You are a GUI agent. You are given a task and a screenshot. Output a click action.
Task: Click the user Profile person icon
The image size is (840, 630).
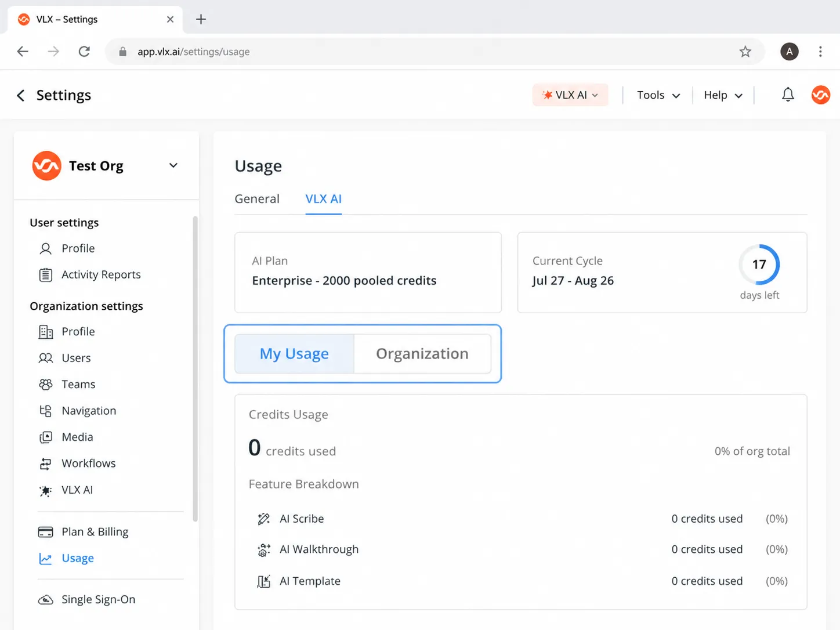point(45,249)
